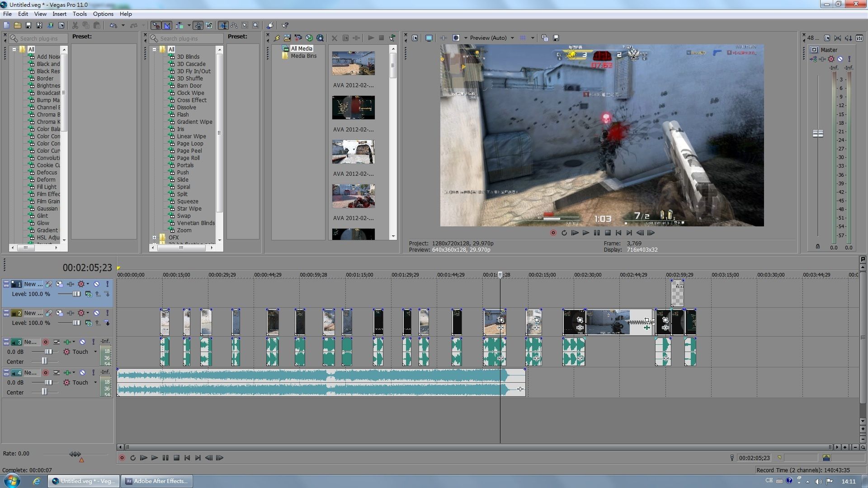868x488 pixels.
Task: Enable automatic crossfades button
Action: click(167, 26)
